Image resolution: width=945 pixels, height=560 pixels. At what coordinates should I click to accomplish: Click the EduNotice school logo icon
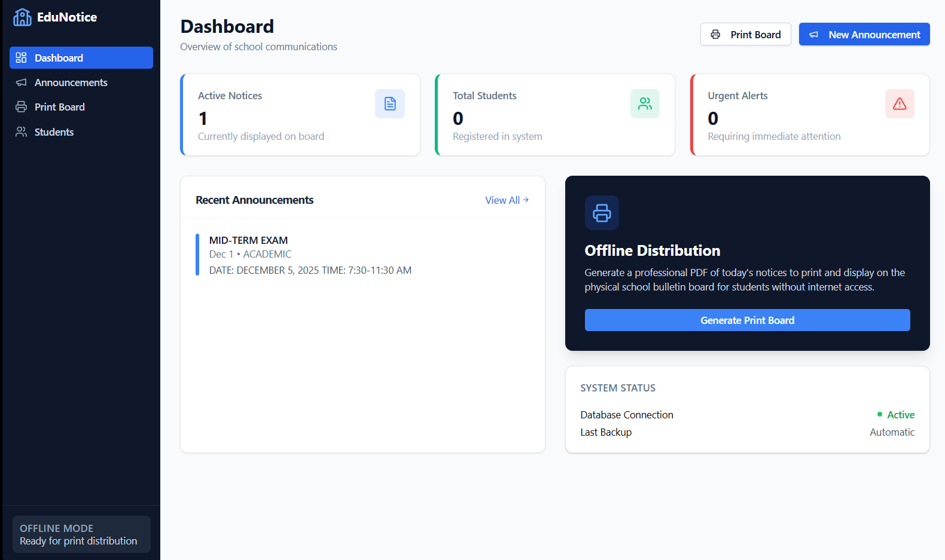22,17
